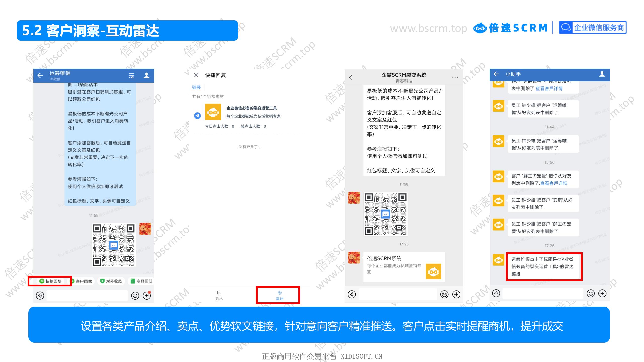Click 总点击人数: 0 text
644x362 pixels.
coord(253,126)
